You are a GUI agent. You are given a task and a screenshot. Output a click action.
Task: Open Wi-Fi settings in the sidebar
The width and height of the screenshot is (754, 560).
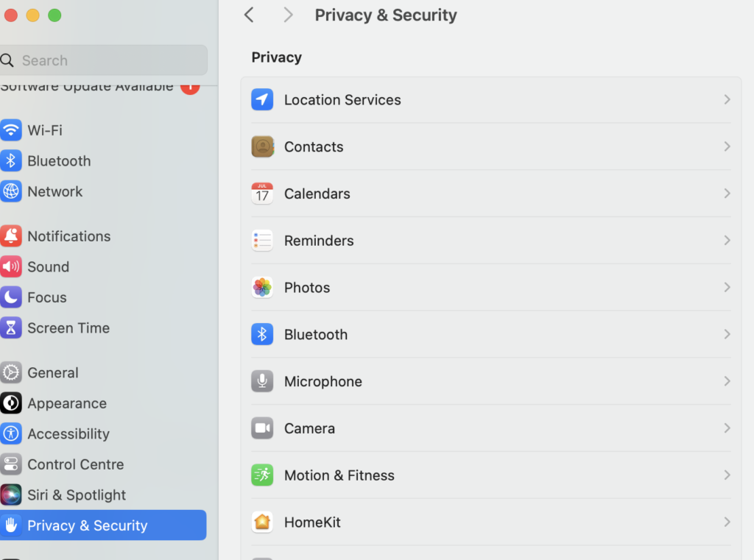44,130
